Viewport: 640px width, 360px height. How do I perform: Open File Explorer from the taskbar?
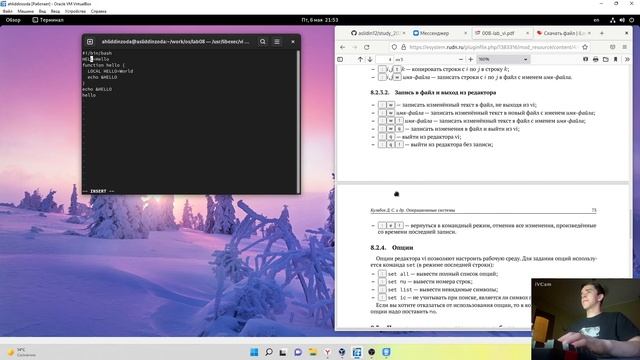(x=313, y=352)
